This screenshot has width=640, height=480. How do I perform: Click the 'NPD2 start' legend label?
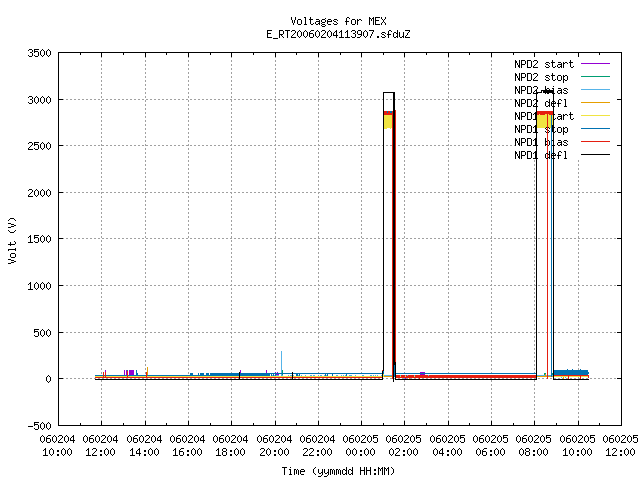click(544, 64)
